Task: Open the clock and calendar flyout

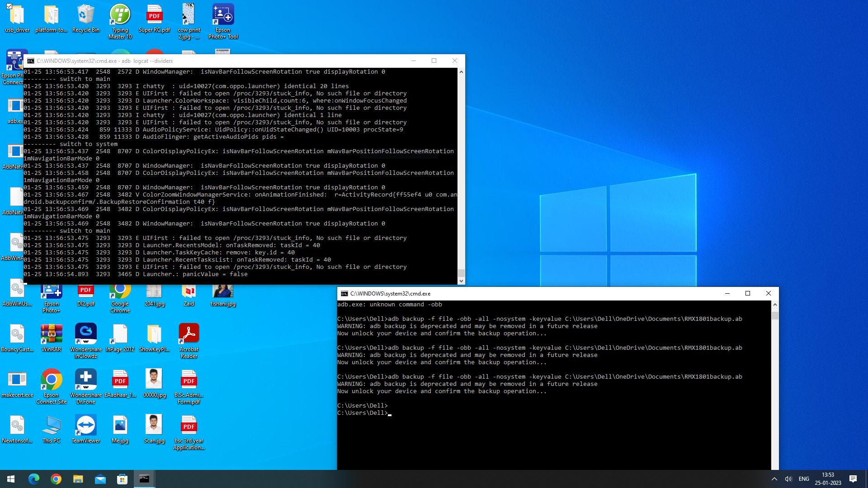Action: [x=828, y=479]
